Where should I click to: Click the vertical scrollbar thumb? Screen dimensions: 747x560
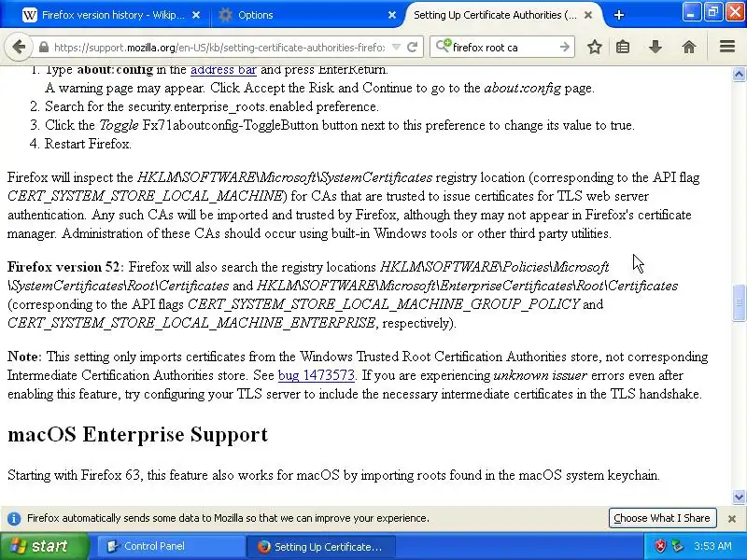coord(739,302)
